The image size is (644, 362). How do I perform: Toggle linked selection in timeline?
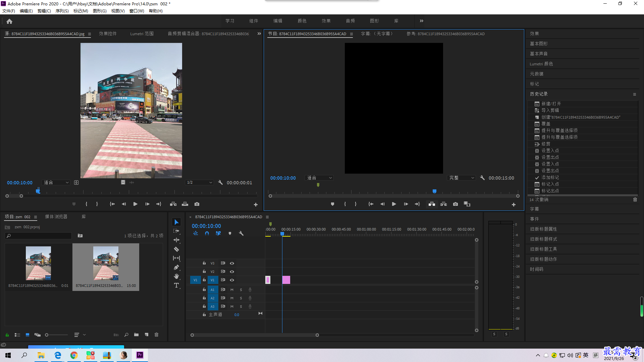[218, 233]
